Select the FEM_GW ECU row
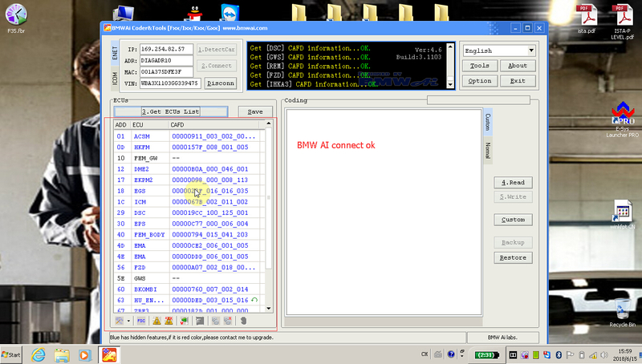This screenshot has height=364, width=642. 189,158
